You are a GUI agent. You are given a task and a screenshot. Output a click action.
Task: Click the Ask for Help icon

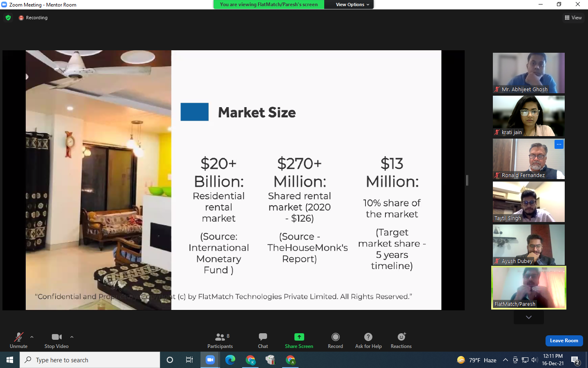(x=368, y=337)
